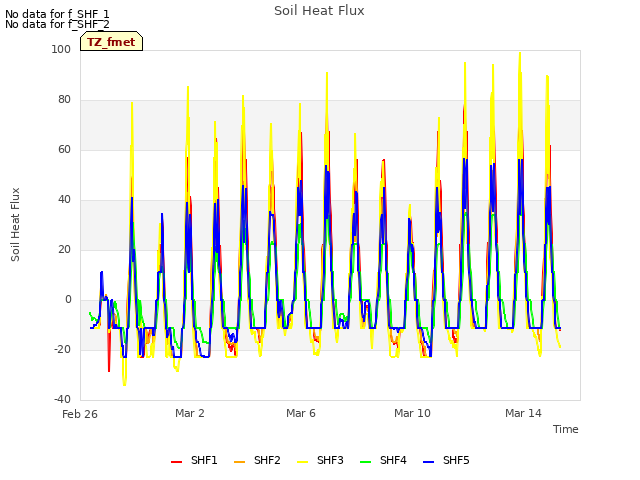Click the SHF1 legend label
640x480 pixels.
pos(204,460)
